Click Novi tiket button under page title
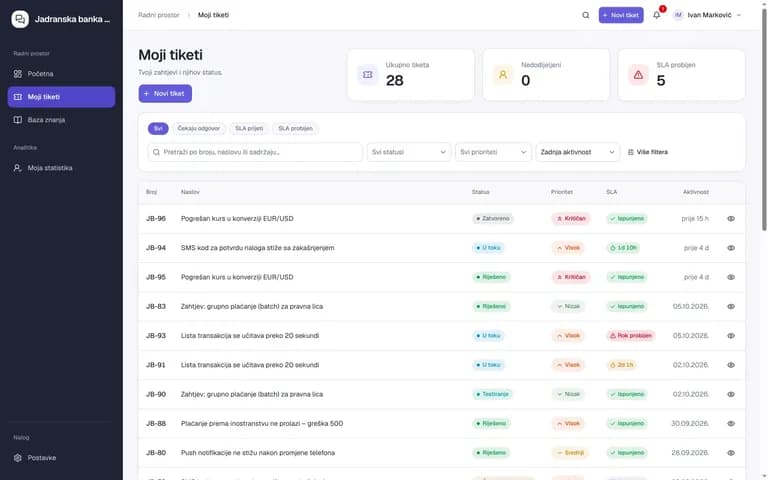Image resolution: width=768 pixels, height=480 pixels. tap(165, 94)
